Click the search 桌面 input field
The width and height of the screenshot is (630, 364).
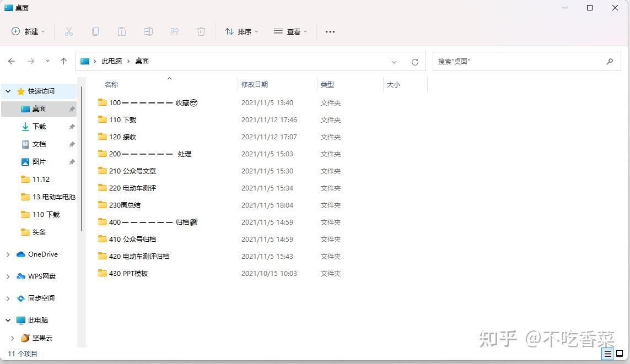pyautogui.click(x=527, y=62)
